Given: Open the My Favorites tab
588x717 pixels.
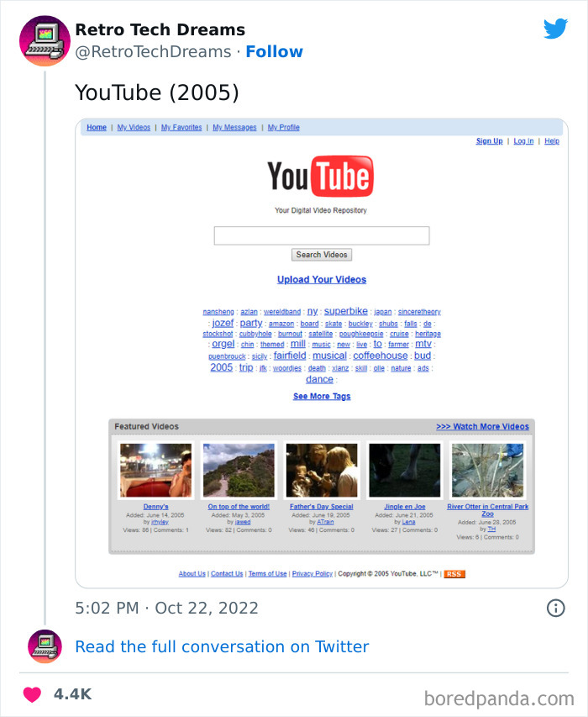Looking at the screenshot, I should tap(181, 128).
